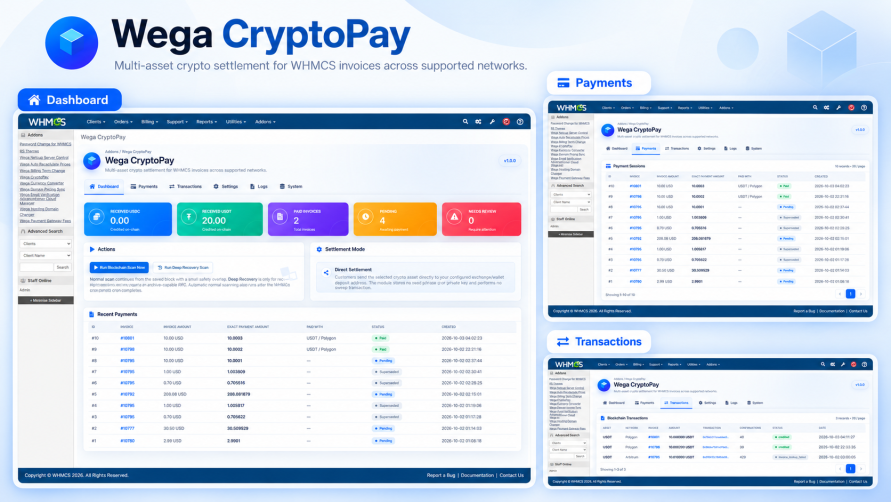
Task: Click the WHMCS logo in the Dashboard screenshot
Action: (x=47, y=122)
